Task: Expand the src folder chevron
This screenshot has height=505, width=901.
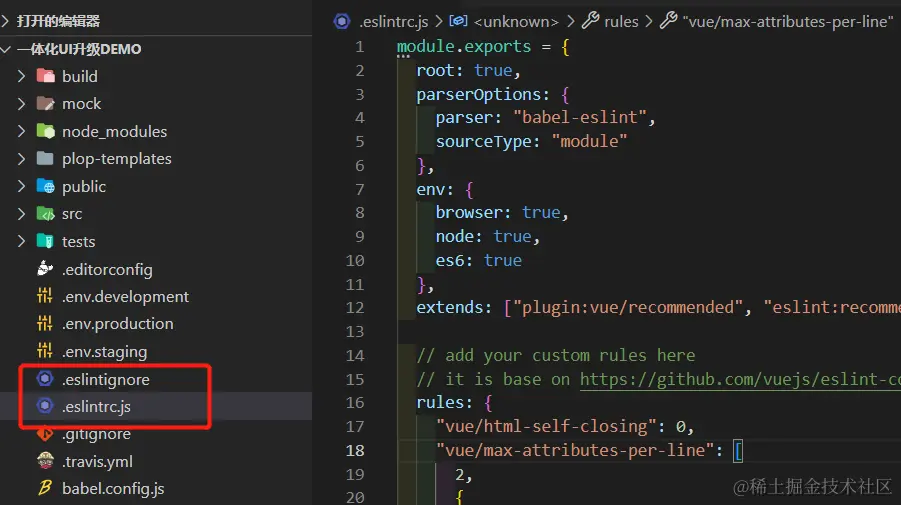Action: 21,214
